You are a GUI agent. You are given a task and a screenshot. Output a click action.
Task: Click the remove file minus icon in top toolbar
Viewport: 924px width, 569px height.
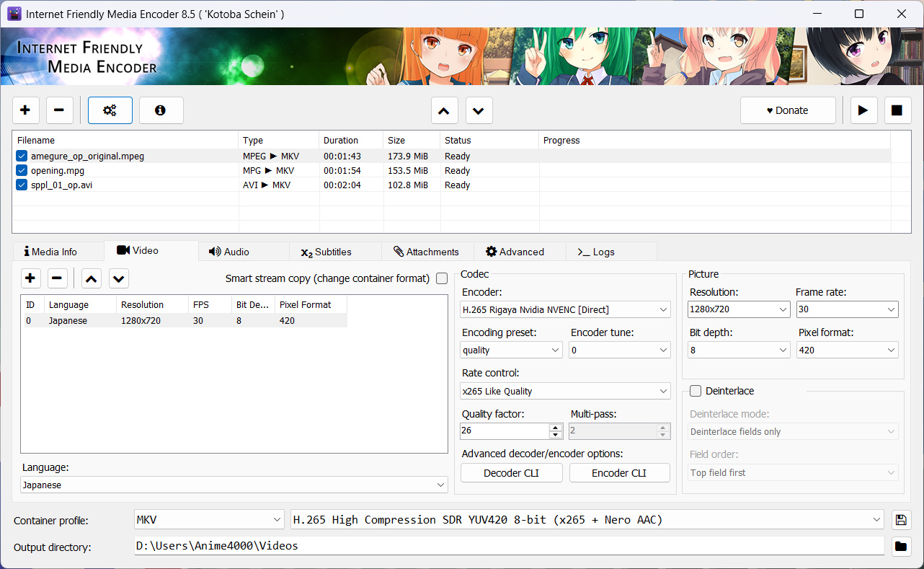(59, 110)
